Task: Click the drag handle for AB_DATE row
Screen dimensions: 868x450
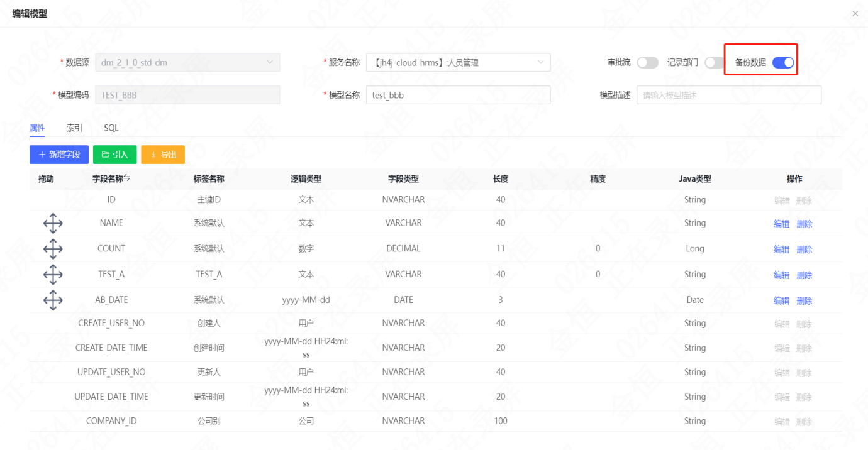Action: (x=53, y=300)
